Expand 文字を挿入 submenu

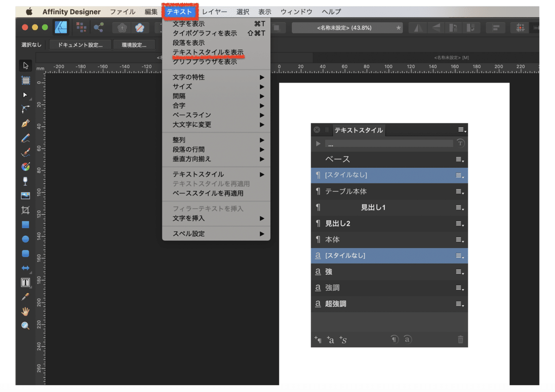[x=216, y=218]
